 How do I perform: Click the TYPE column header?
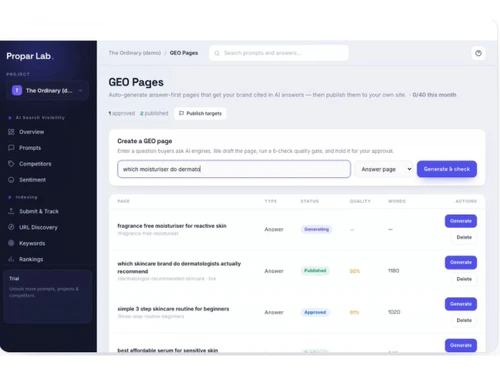[x=271, y=201]
